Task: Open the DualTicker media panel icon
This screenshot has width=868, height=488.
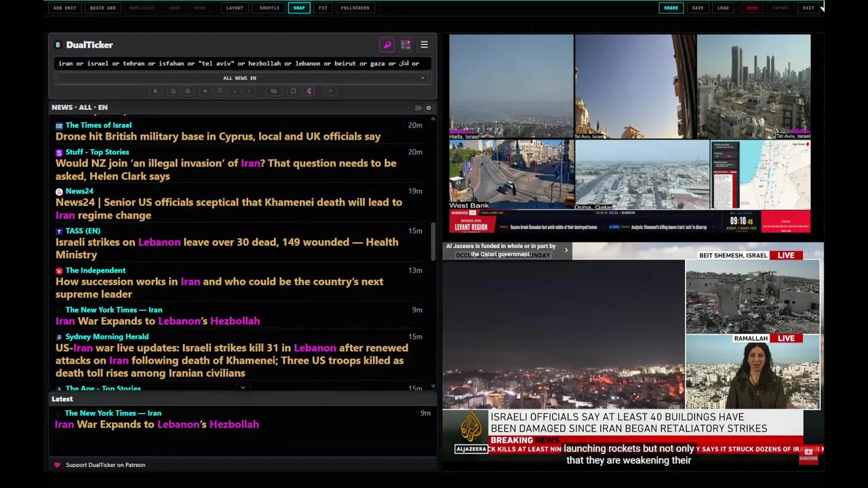Action: pos(406,45)
